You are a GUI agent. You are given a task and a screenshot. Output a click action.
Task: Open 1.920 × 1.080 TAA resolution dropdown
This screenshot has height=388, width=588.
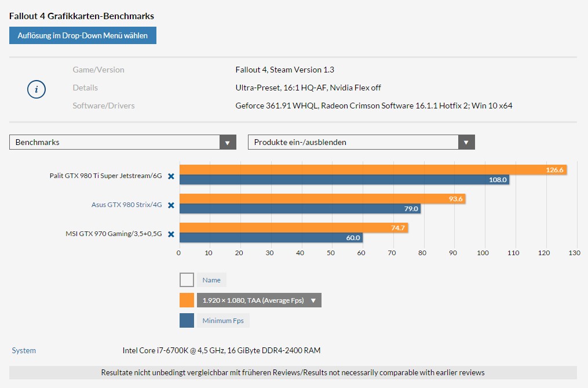pyautogui.click(x=259, y=300)
